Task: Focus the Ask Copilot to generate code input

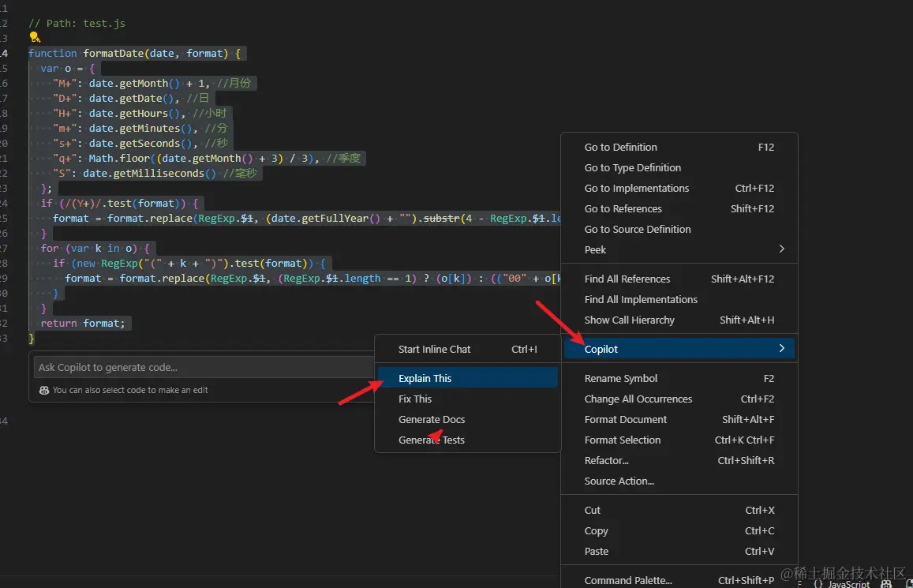Action: pyautogui.click(x=204, y=367)
